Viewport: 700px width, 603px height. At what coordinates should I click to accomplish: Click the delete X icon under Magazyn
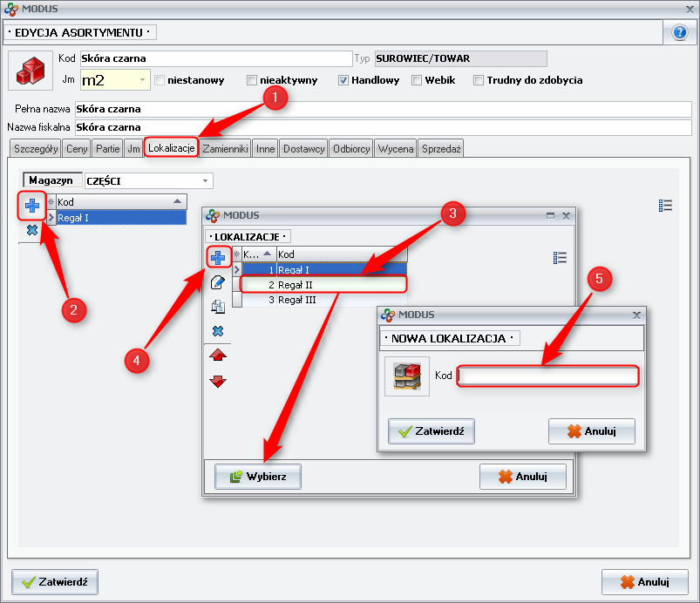32,230
